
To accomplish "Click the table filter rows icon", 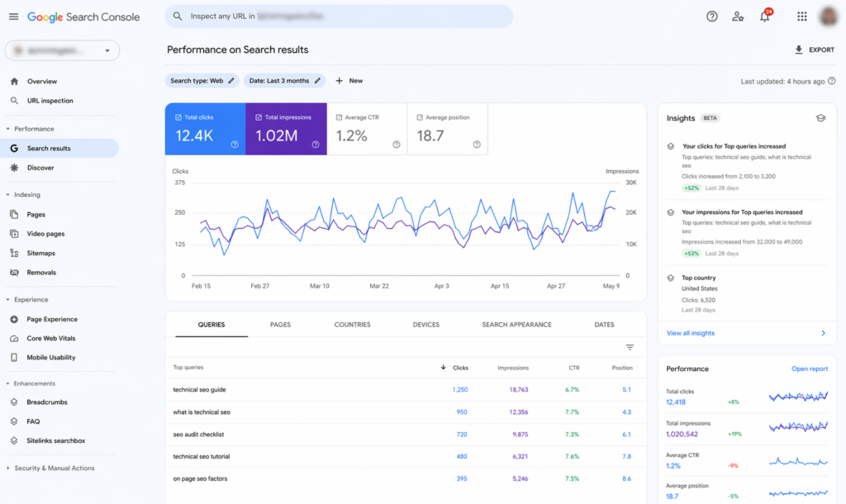I will pyautogui.click(x=630, y=348).
